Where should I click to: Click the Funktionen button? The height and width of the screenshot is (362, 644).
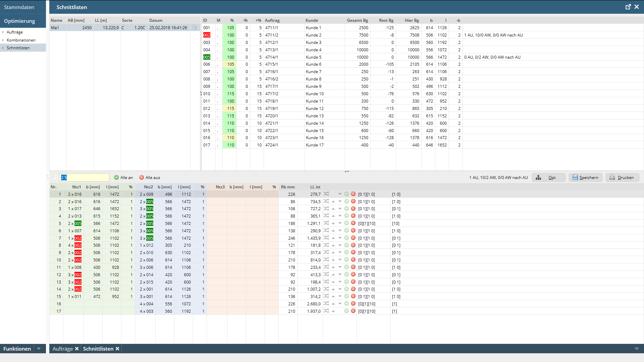pyautogui.click(x=17, y=349)
